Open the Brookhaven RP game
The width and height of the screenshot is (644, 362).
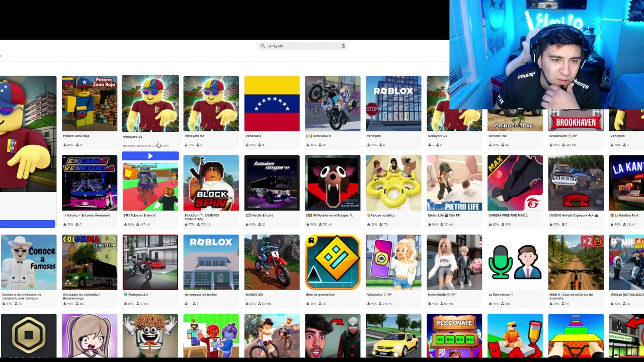(576, 121)
